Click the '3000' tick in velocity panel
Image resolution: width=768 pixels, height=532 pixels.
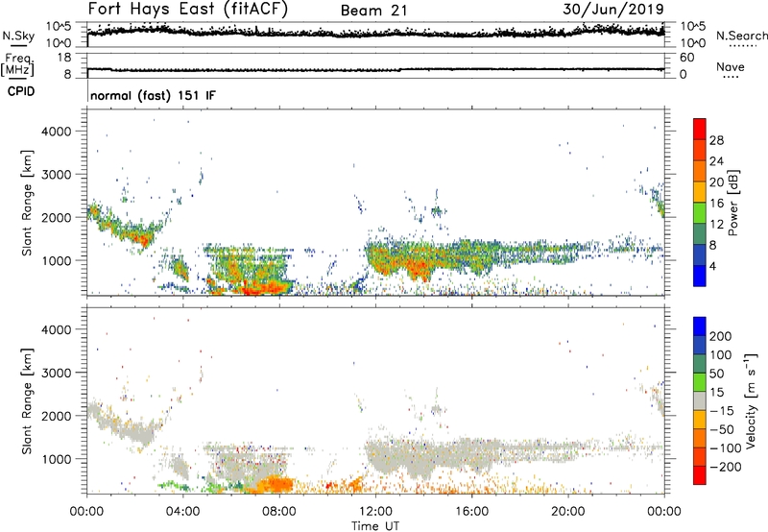56,373
